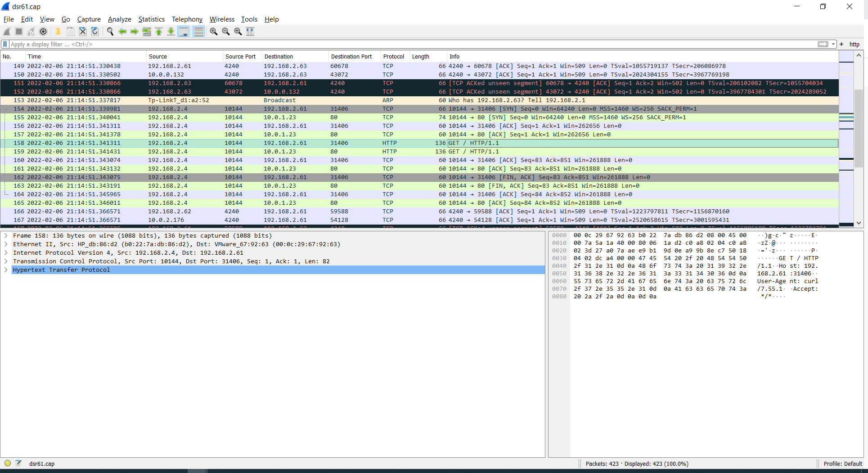The width and height of the screenshot is (868, 473).
Task: Click the find packet magnifier icon
Action: [110, 32]
